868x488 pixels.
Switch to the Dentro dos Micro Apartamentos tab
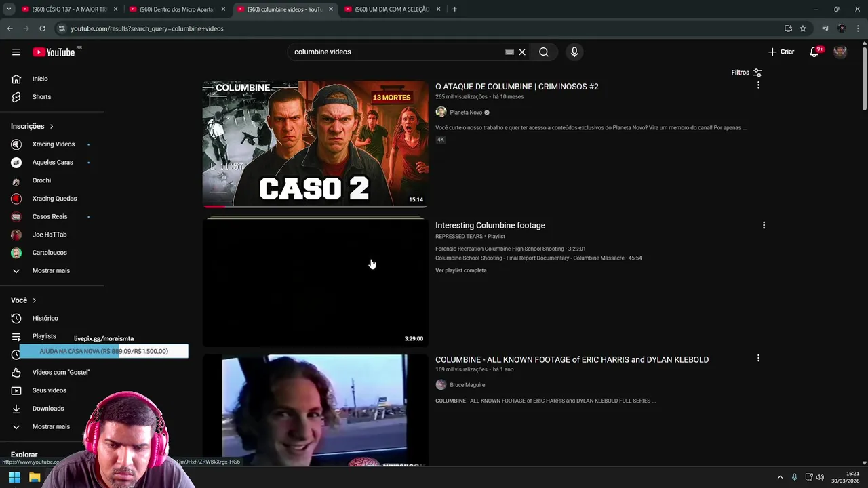tap(177, 9)
